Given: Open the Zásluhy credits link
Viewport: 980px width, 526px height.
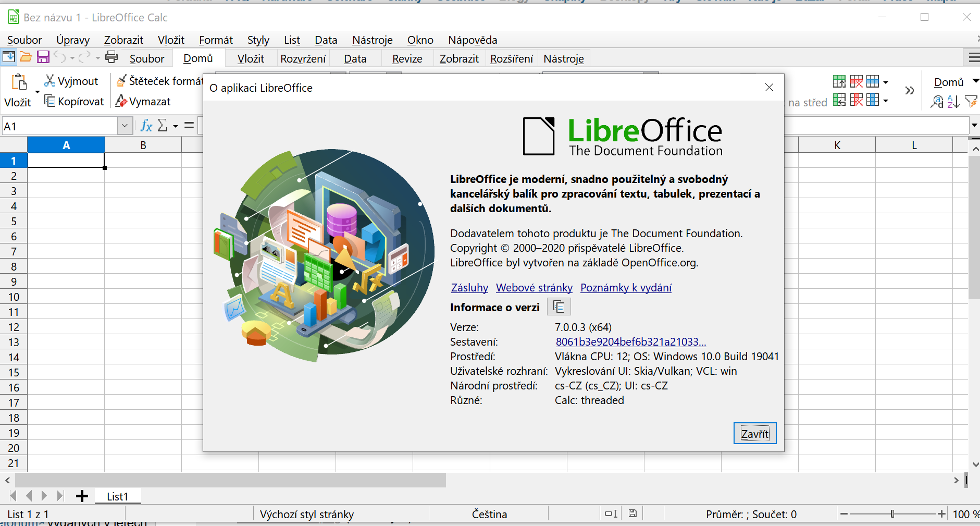Looking at the screenshot, I should (469, 287).
